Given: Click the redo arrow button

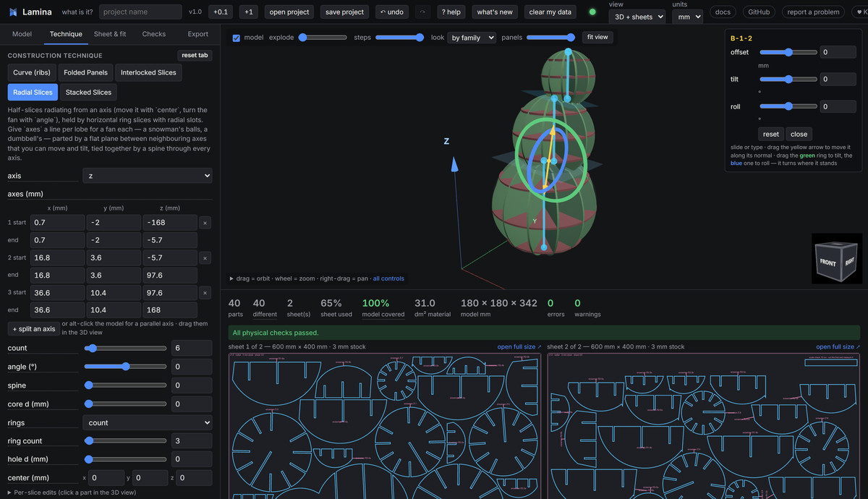Looking at the screenshot, I should click(422, 12).
